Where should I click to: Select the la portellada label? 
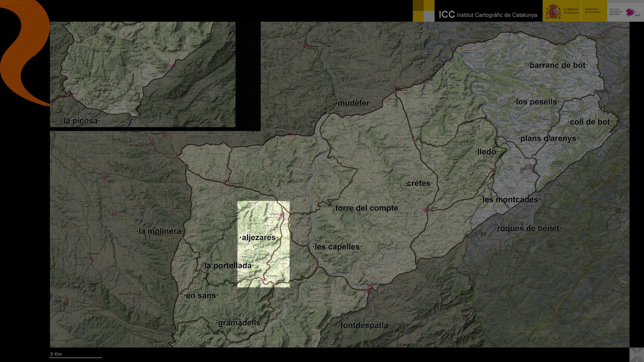228,266
